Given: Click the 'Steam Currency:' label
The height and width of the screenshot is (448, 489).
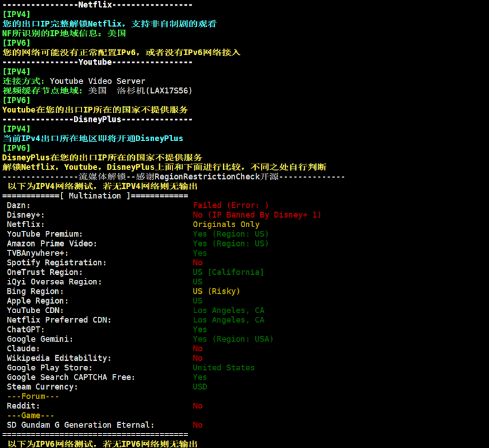Looking at the screenshot, I should [x=43, y=387].
